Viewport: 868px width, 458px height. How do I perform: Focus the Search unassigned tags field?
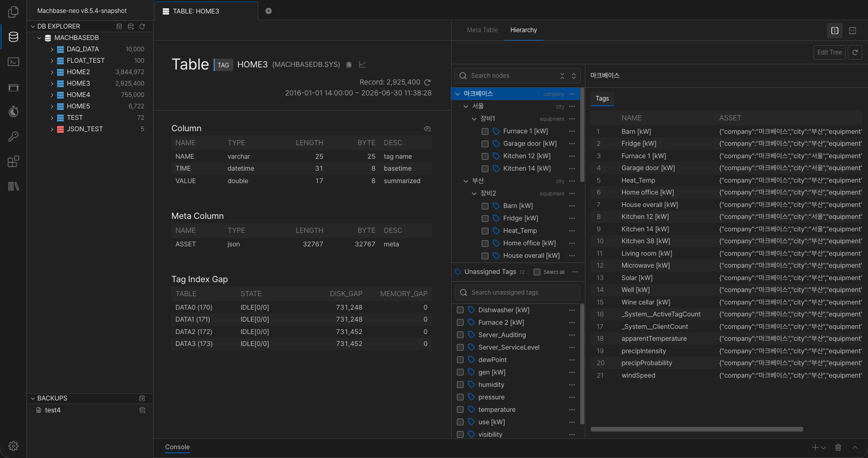(517, 293)
